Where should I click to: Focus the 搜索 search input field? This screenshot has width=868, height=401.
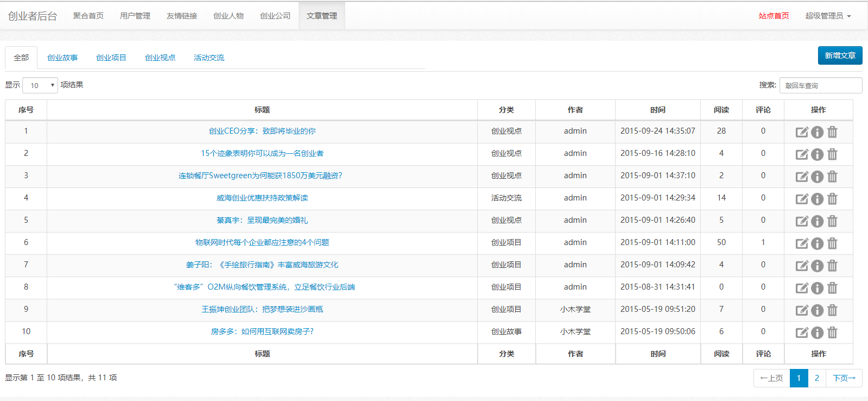point(821,85)
